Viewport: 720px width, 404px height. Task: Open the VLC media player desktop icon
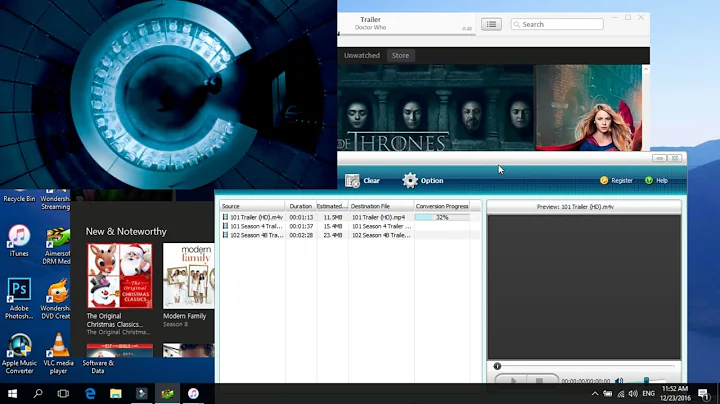[x=58, y=354]
